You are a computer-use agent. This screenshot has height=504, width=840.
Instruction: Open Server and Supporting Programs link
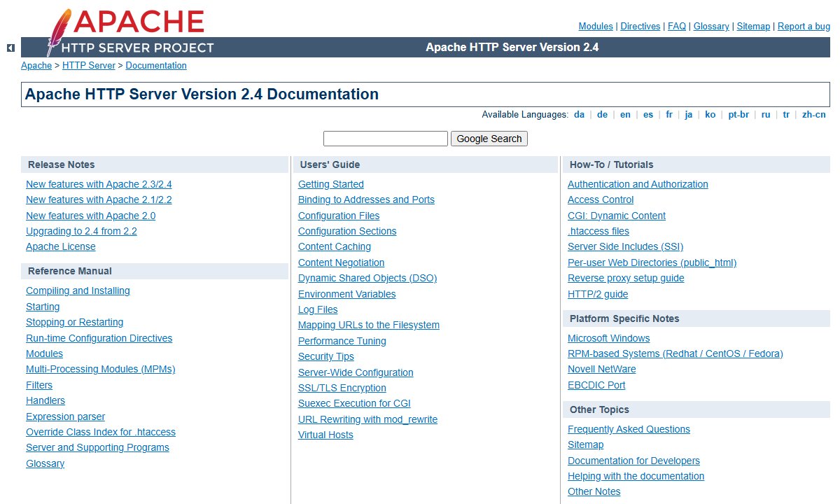pos(97,448)
